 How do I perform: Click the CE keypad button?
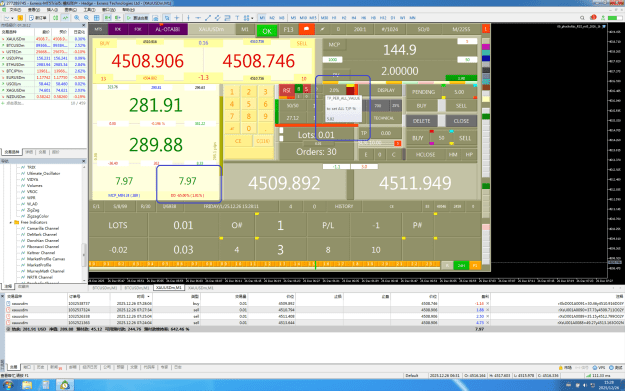point(238,141)
